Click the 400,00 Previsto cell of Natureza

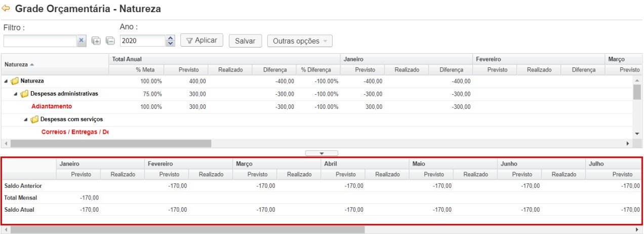click(197, 81)
